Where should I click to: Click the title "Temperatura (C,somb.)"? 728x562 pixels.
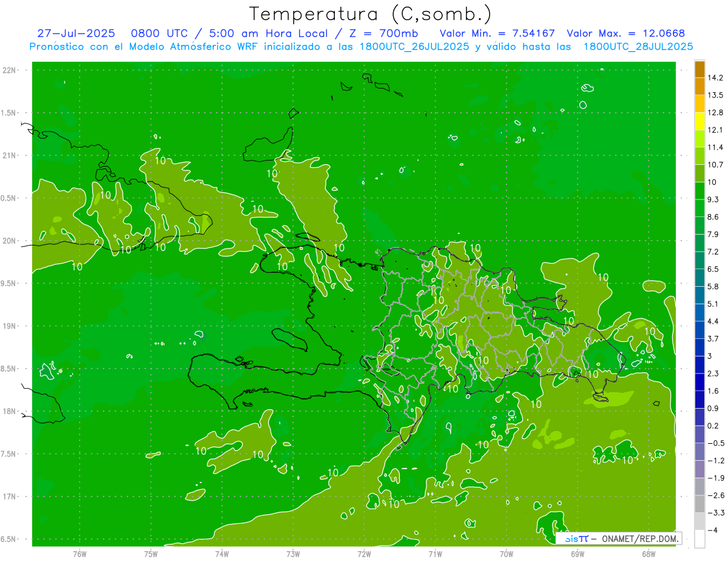coord(371,14)
